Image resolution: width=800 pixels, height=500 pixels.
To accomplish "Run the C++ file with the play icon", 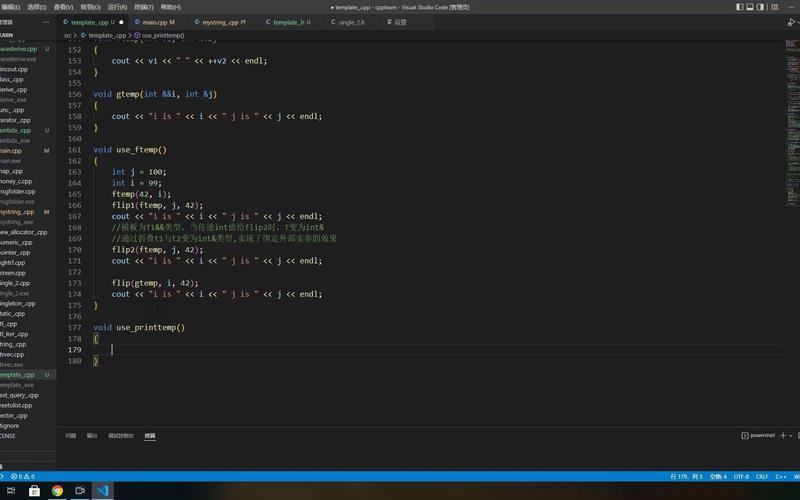I will (x=791, y=22).
